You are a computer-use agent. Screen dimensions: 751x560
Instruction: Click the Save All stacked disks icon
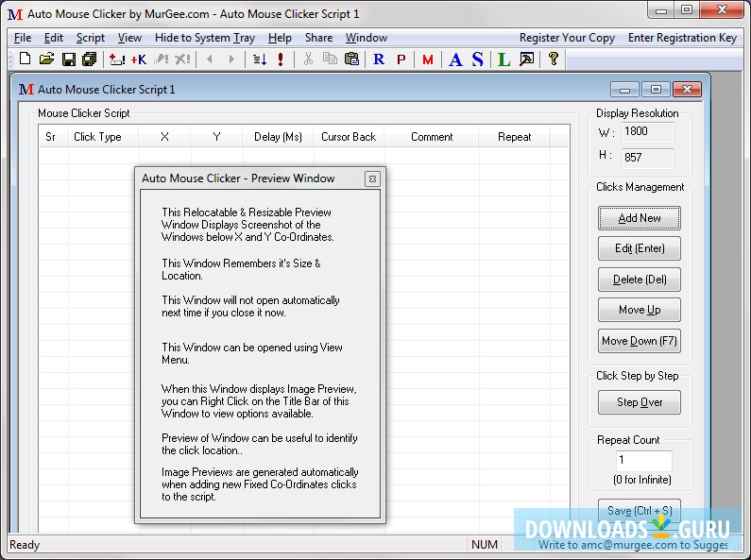coord(90,59)
